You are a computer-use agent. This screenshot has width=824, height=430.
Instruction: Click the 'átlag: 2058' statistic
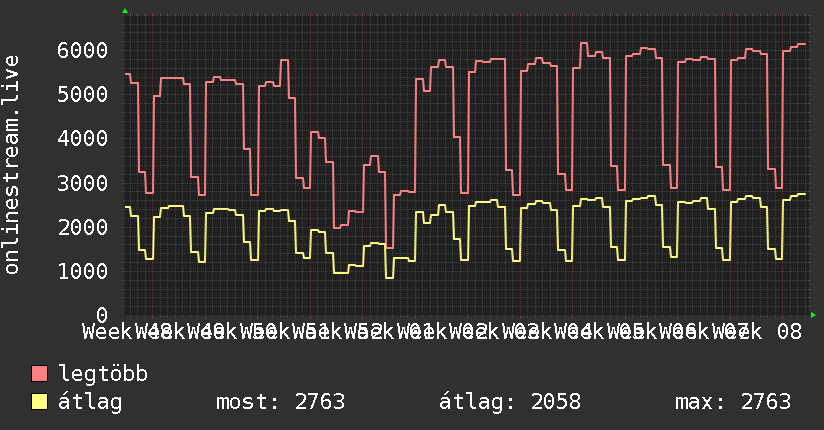tap(510, 402)
